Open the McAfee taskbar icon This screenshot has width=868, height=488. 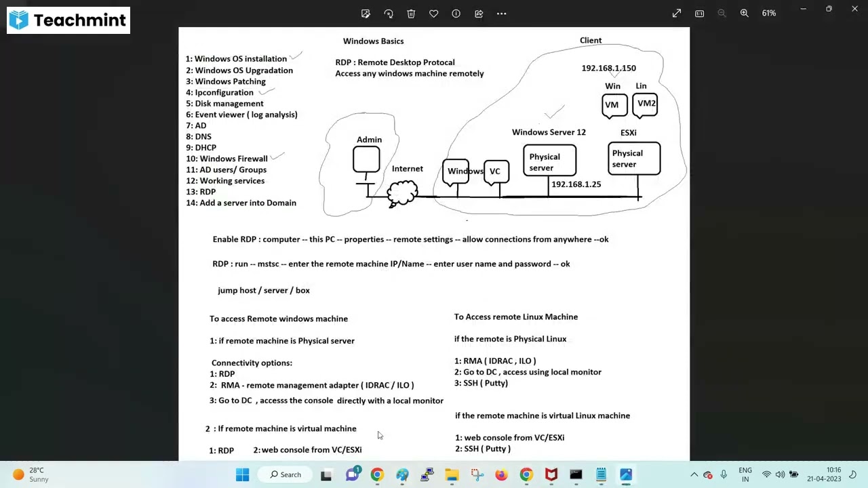coord(551,474)
